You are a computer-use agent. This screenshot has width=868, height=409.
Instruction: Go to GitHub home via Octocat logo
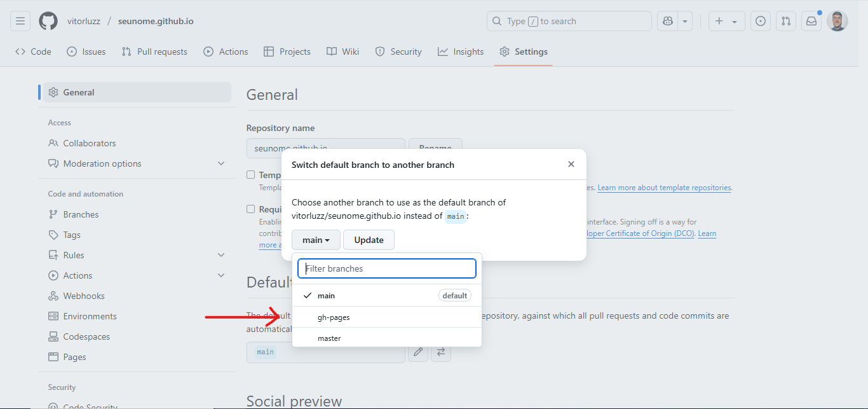pyautogui.click(x=48, y=21)
